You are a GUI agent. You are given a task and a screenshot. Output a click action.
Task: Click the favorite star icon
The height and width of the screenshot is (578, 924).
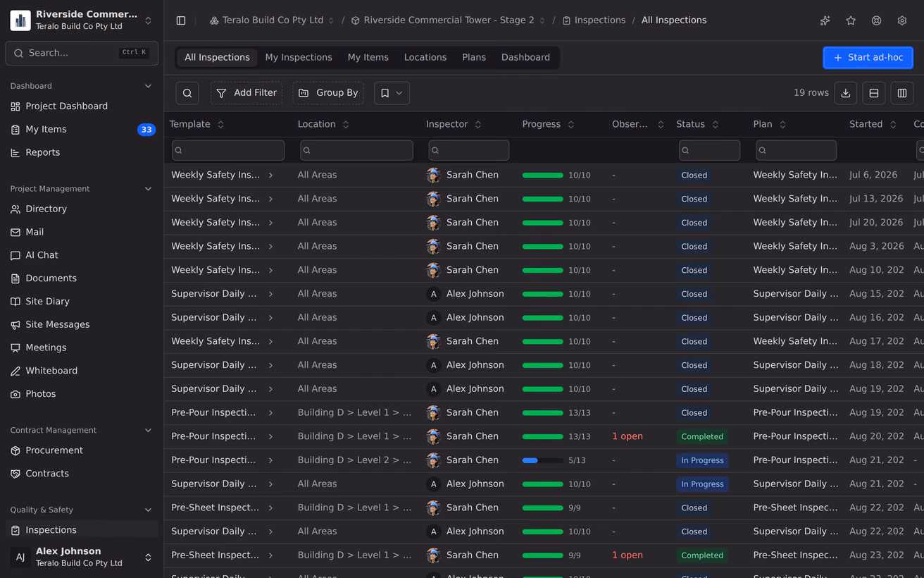click(851, 20)
